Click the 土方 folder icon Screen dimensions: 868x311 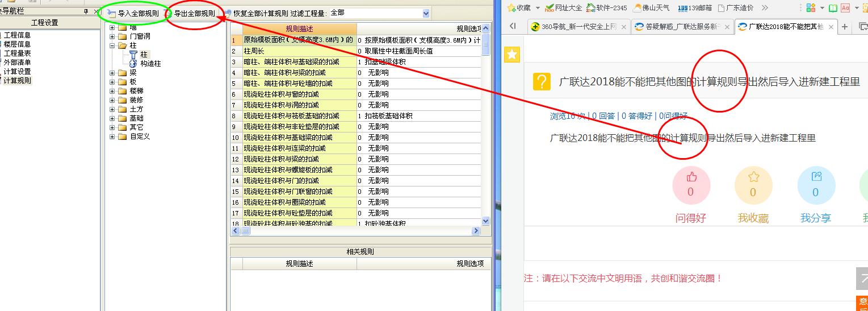[122, 109]
